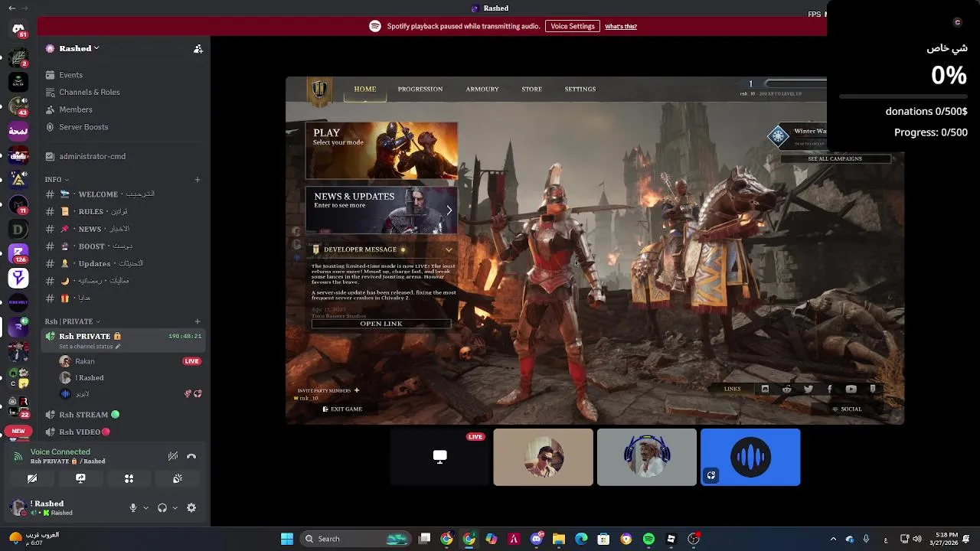Viewport: 980px width, 551px height.
Task: Open the NEWS & UPDATES card arrow
Action: [x=449, y=210]
